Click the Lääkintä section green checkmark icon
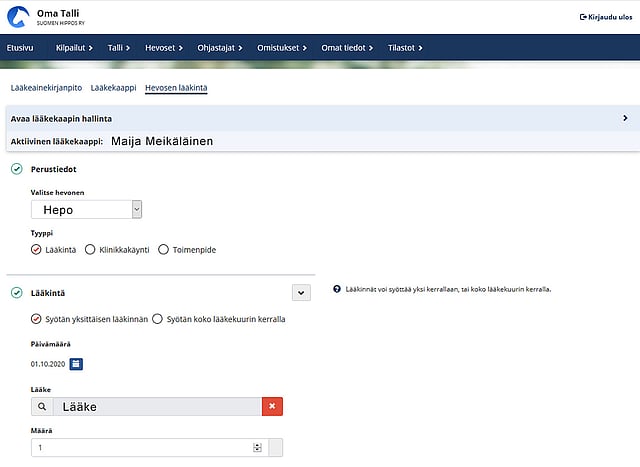The image size is (640, 467). [17, 292]
